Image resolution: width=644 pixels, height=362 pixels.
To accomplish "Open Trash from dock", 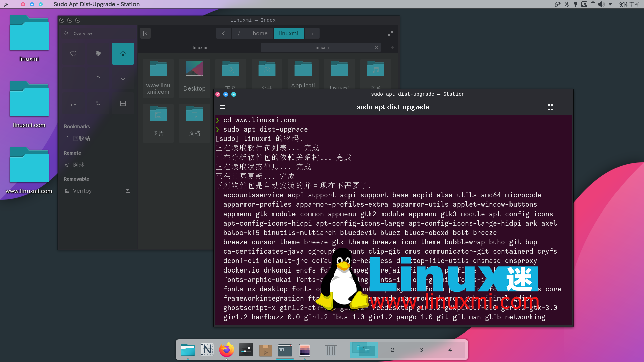I will pos(331,350).
